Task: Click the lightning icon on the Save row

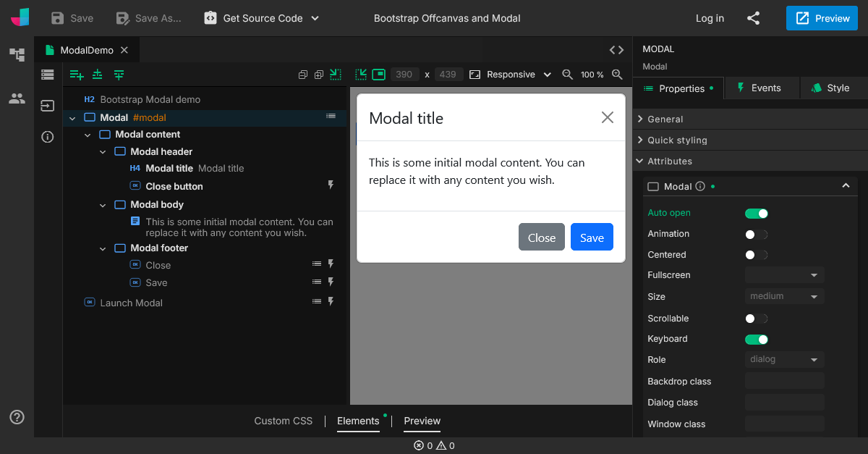Action: 331,282
